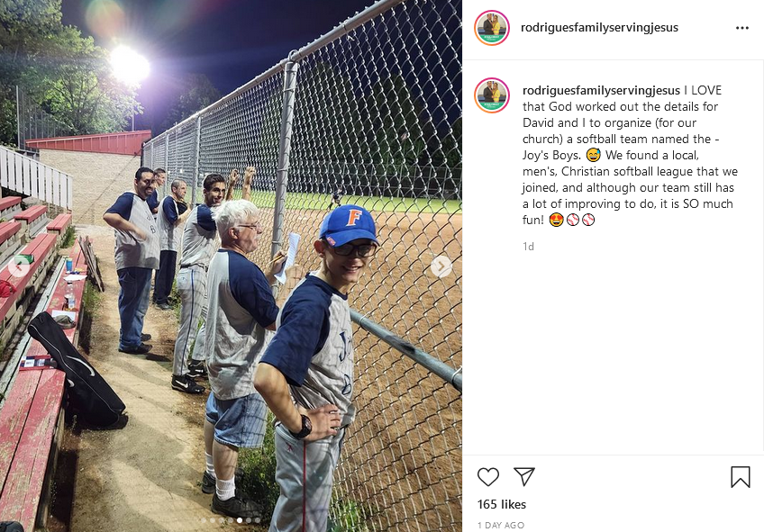Click the username at the caption start
The image size is (764, 532).
(x=601, y=90)
